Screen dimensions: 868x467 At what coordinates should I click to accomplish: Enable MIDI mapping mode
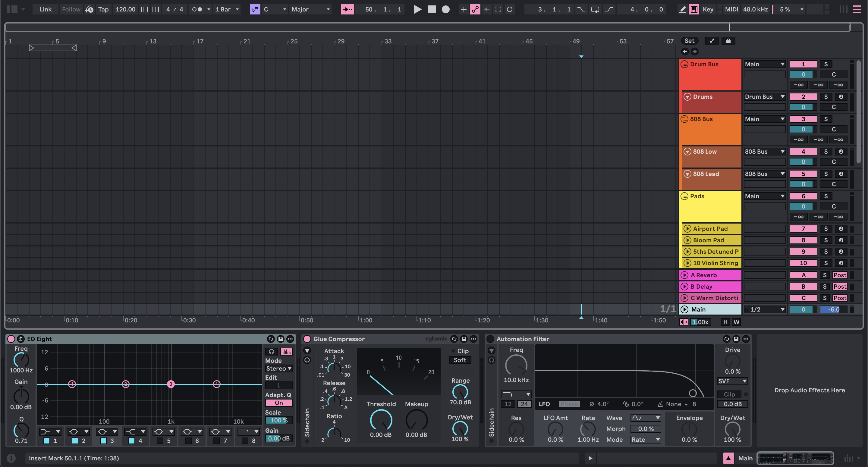pyautogui.click(x=731, y=9)
